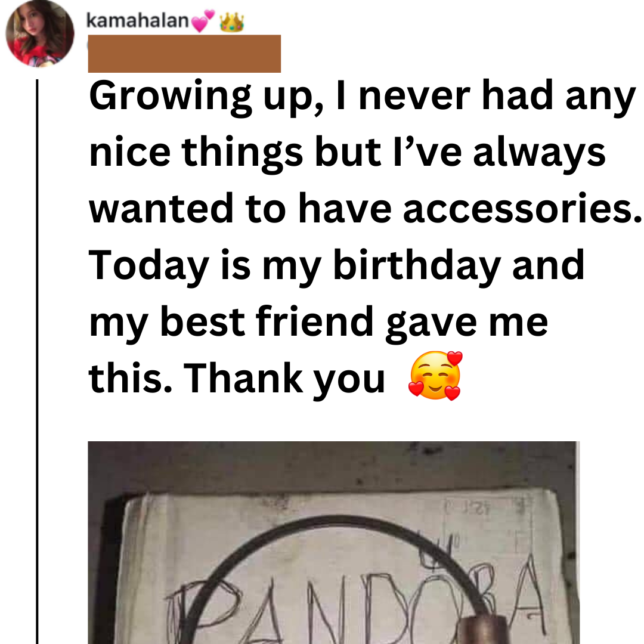This screenshot has height=644, width=644.
Task: Open the round profile avatar photo
Action: (40, 33)
